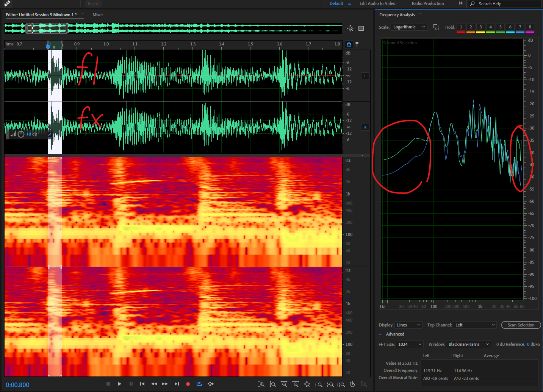Toggle Loop Playback button
543x392 pixels.
(x=199, y=384)
